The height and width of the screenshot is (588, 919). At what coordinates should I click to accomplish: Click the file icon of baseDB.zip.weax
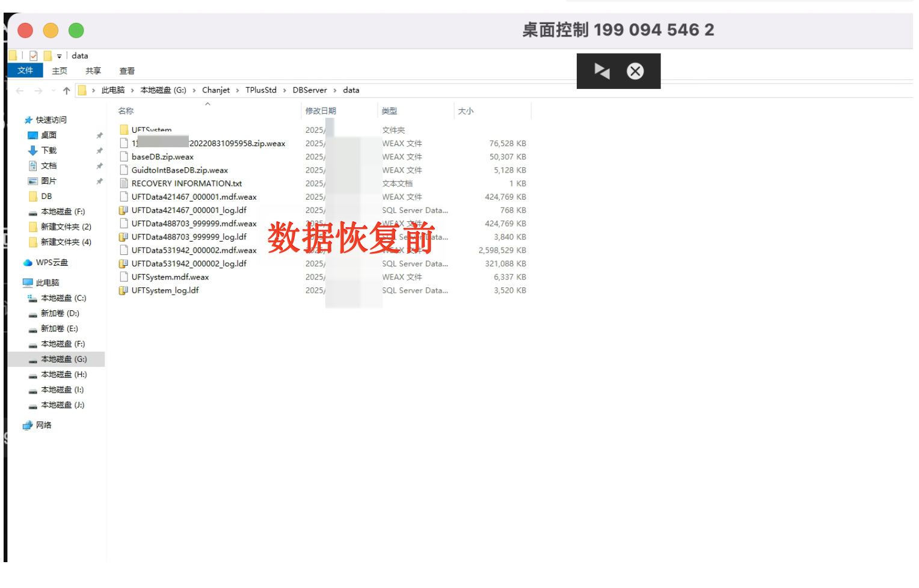(124, 157)
